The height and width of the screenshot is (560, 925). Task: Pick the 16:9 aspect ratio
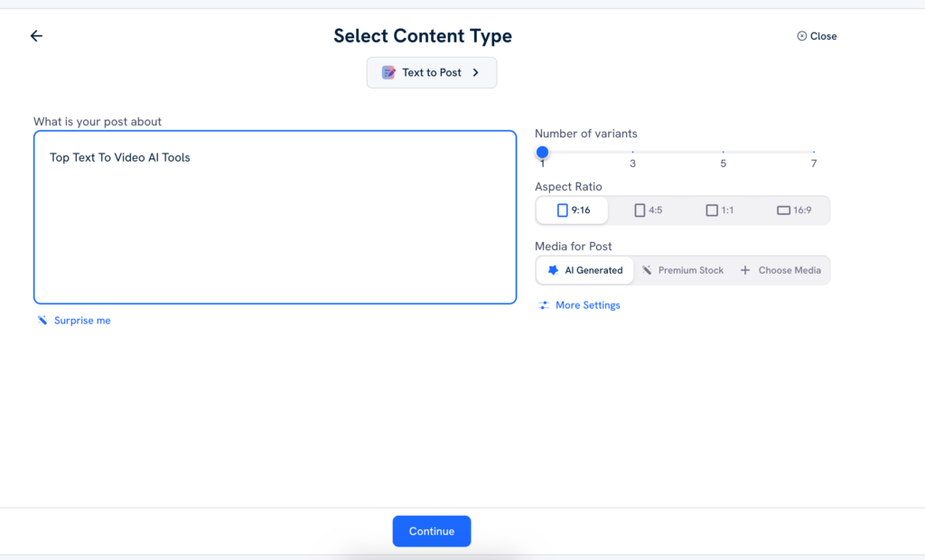pos(794,210)
